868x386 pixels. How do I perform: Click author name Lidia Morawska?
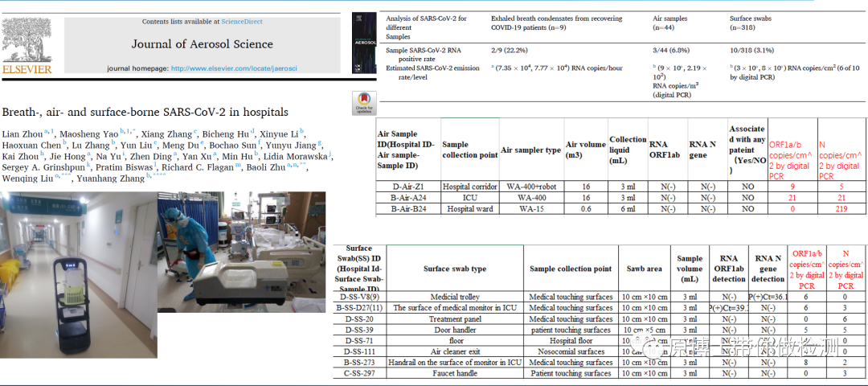click(x=295, y=157)
